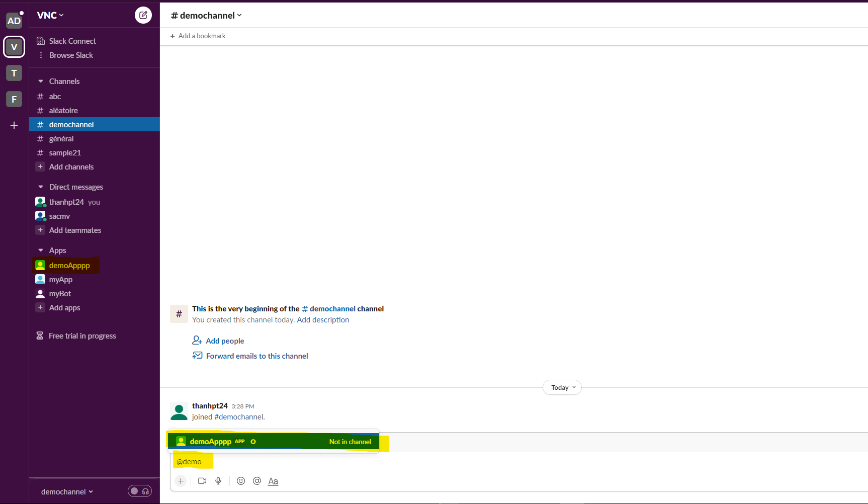The height and width of the screenshot is (504, 868).
Task: Open demochannel huddle dropdown at bottom
Action: [67, 491]
